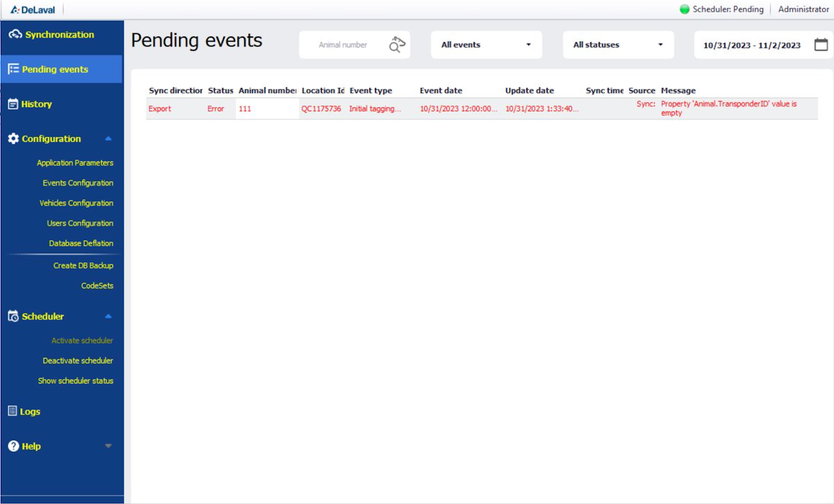Click the green scheduler status indicator
834x504 pixels.
[x=685, y=9]
